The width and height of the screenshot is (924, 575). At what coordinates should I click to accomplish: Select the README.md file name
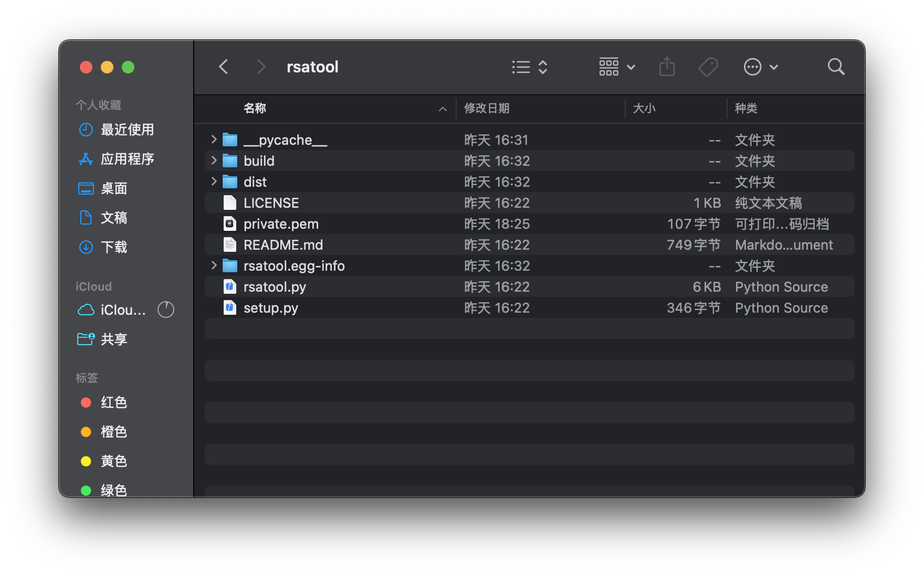283,245
